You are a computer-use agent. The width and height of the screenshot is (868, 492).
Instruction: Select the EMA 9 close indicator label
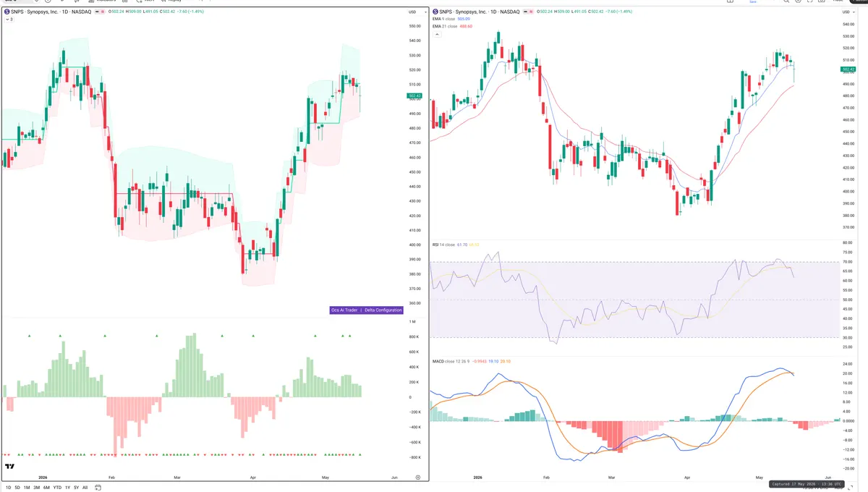[x=445, y=19]
